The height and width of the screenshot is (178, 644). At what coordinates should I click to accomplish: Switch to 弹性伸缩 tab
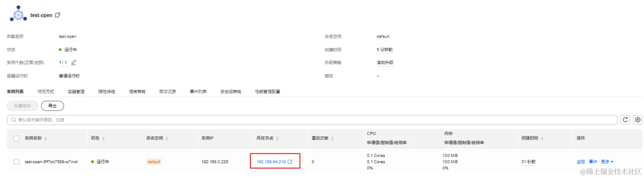tap(107, 91)
